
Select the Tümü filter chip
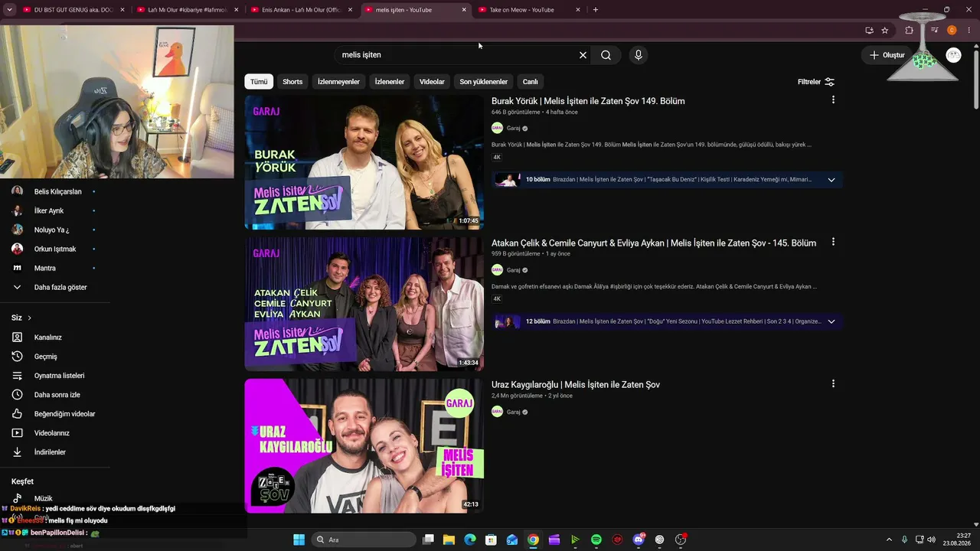(259, 82)
